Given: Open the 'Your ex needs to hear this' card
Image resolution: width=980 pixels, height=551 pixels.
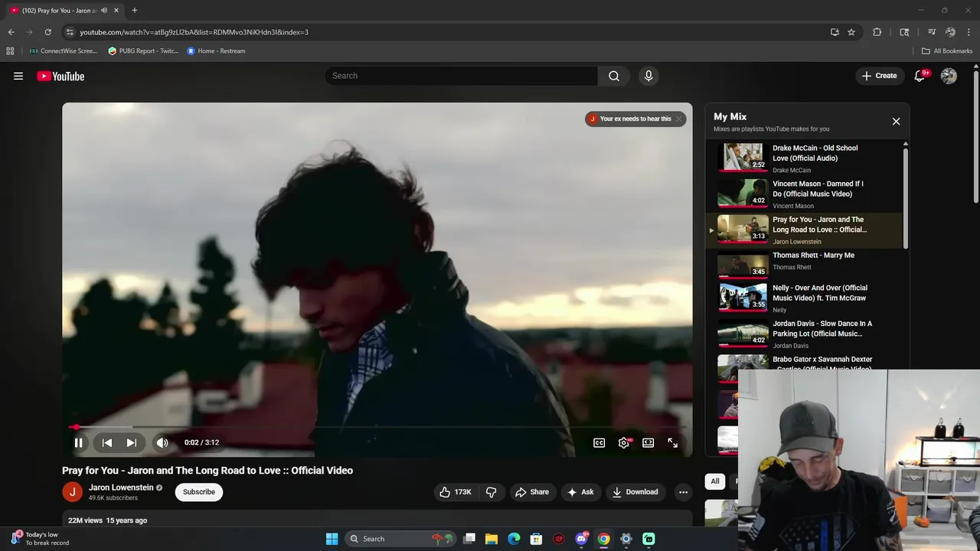Looking at the screenshot, I should coord(630,119).
